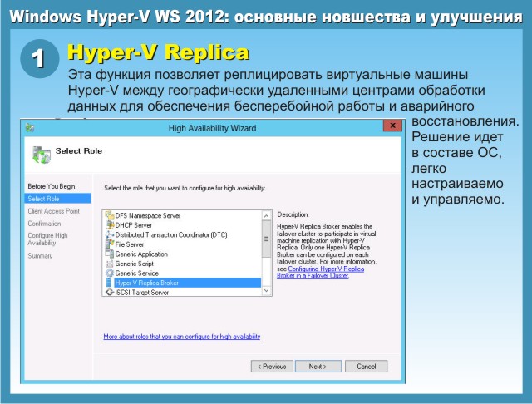Go to Before You Begin step
532x404 pixels.
tap(52, 186)
